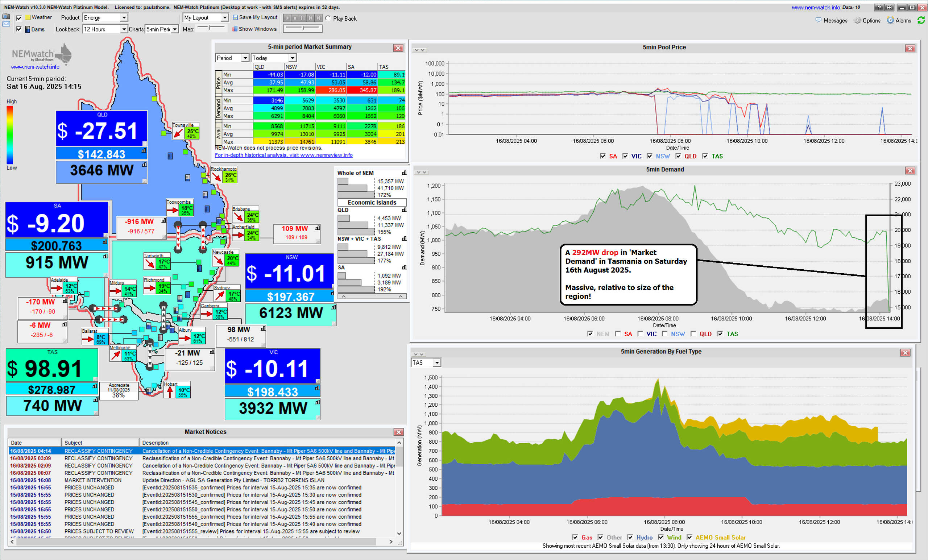Adjust the playback position slider

coord(303,28)
